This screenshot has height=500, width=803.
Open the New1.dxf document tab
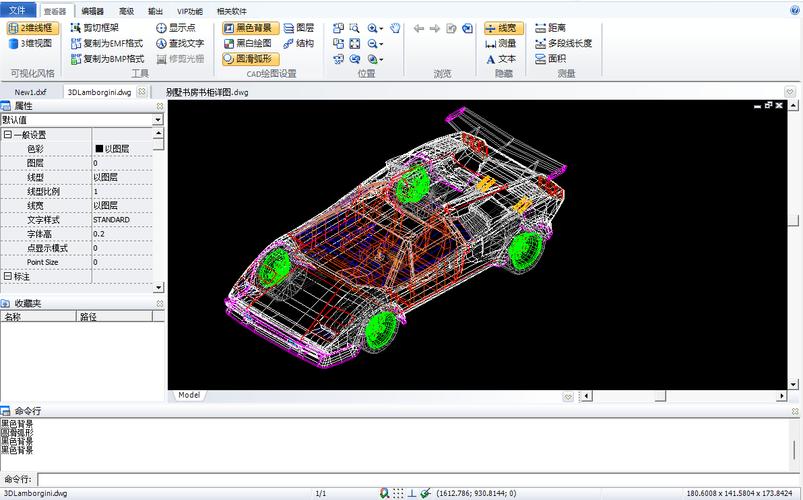30,92
